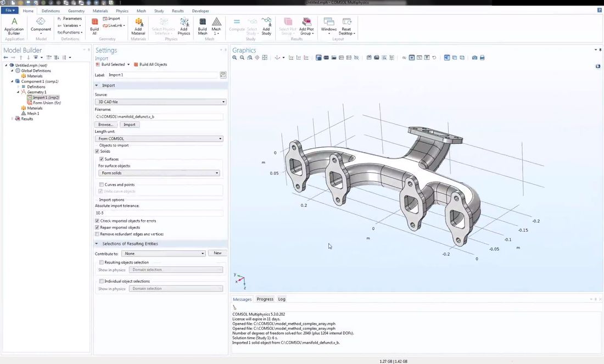Check the Resulting objects selection option
Screen dimensions: 604x364
coord(101,262)
